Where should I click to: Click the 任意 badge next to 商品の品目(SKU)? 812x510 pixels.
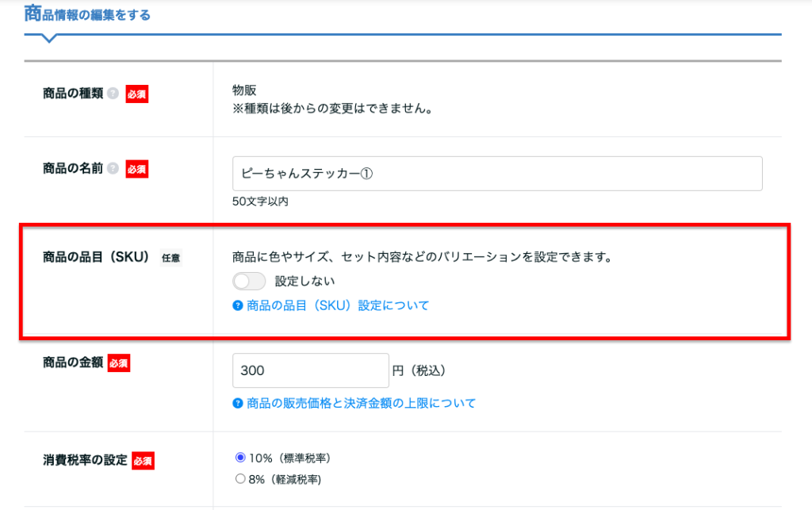pyautogui.click(x=170, y=258)
